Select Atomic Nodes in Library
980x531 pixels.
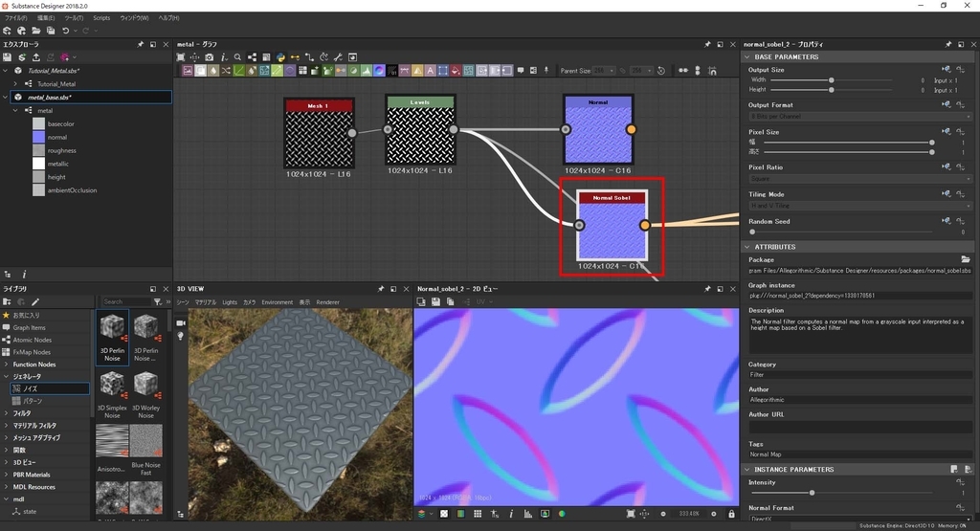32,340
